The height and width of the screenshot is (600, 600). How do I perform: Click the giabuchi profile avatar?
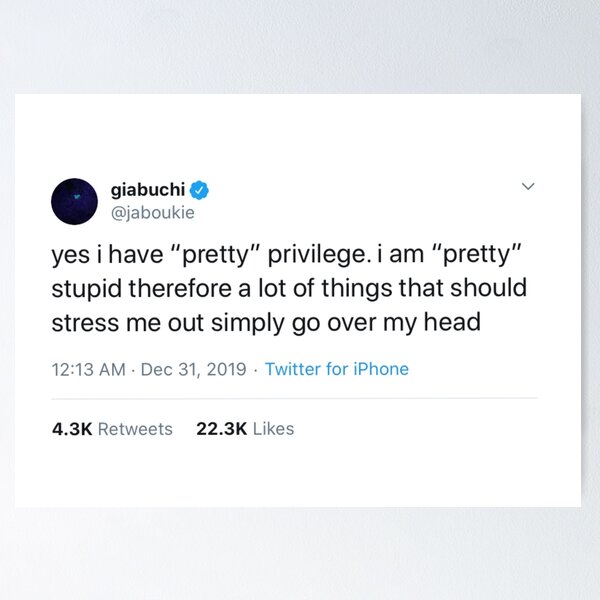73,201
